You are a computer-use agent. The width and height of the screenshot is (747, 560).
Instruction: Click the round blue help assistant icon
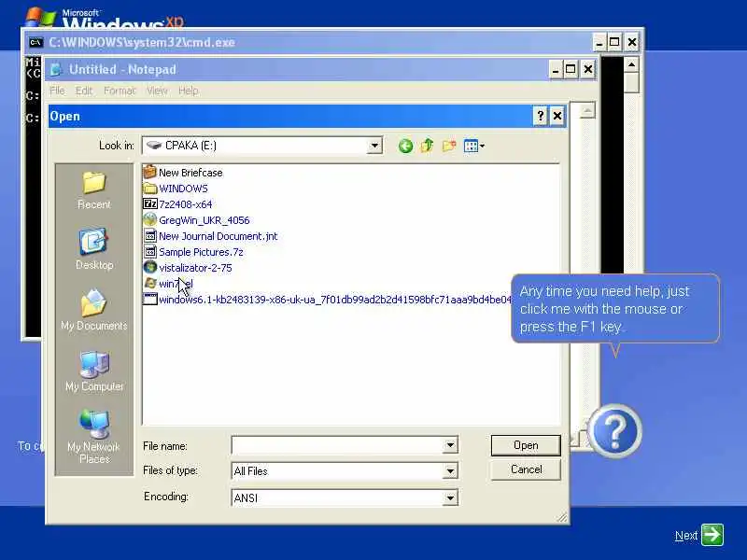pyautogui.click(x=614, y=431)
